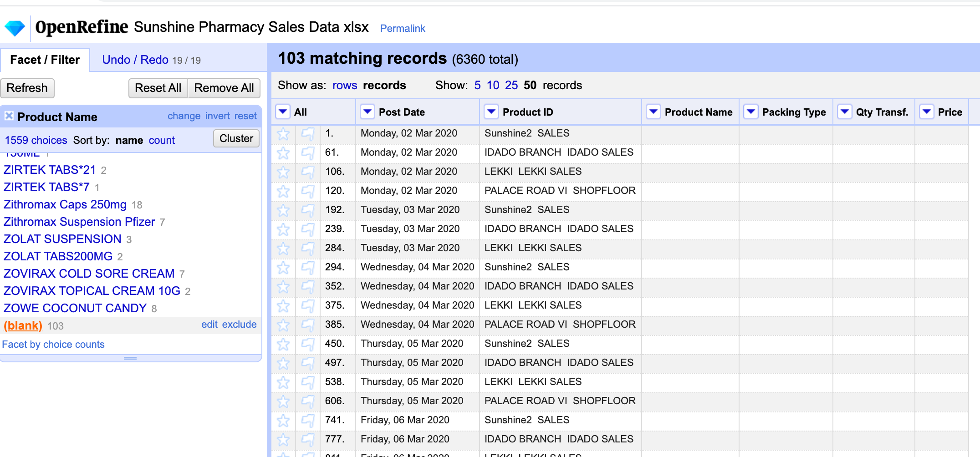
Task: Expand the Packing Type column menu
Action: click(x=750, y=112)
